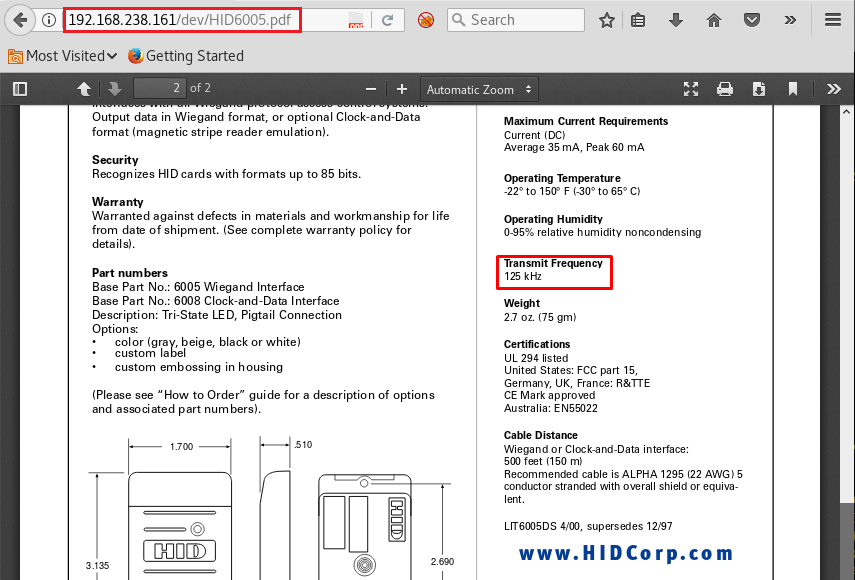Click the 3.135 dimension label
The height and width of the screenshot is (580, 855).
[98, 565]
